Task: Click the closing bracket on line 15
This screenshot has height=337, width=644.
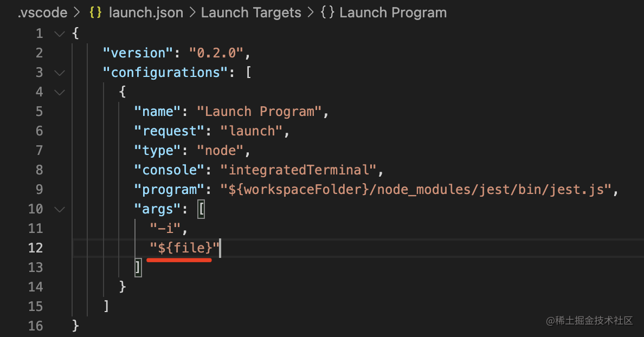Action: click(106, 307)
